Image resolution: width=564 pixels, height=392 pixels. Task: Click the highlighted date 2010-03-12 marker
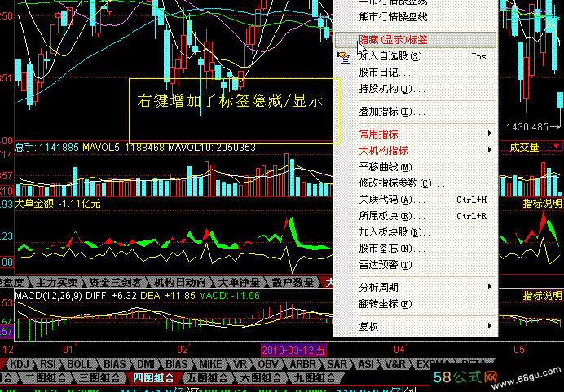coord(294,350)
